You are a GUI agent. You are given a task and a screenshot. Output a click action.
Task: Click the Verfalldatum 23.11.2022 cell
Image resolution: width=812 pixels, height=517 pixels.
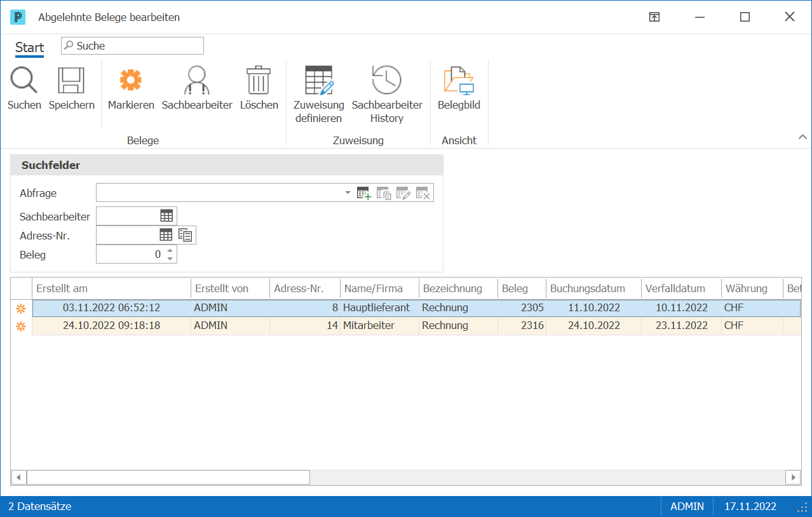tap(682, 326)
